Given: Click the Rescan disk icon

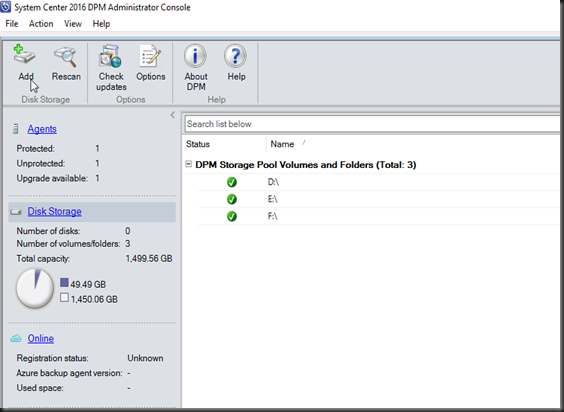Looking at the screenshot, I should [x=65, y=56].
